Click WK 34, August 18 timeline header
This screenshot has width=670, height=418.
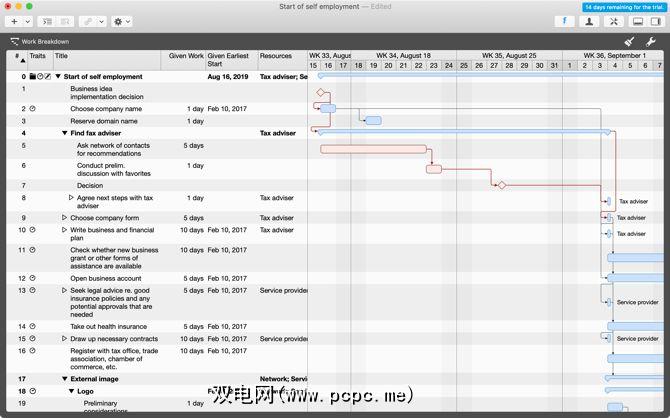[x=403, y=56]
